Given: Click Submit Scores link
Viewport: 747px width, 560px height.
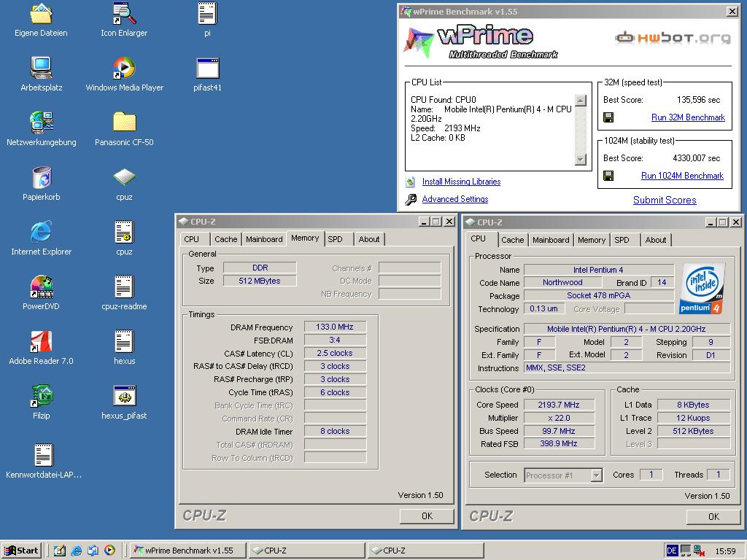Looking at the screenshot, I should pos(665,200).
